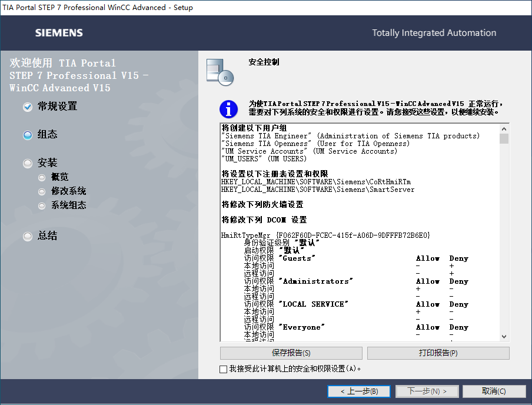Cancel setup with 取消(C) button

pyautogui.click(x=494, y=391)
